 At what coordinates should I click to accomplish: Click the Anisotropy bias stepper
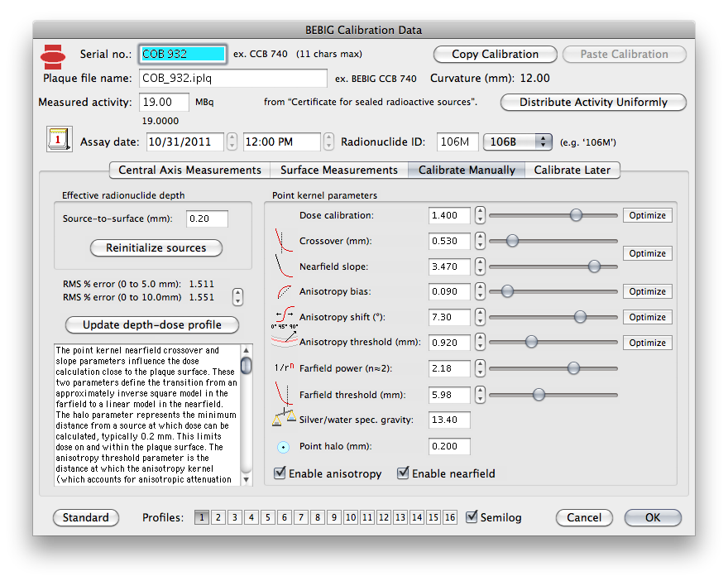click(x=480, y=291)
